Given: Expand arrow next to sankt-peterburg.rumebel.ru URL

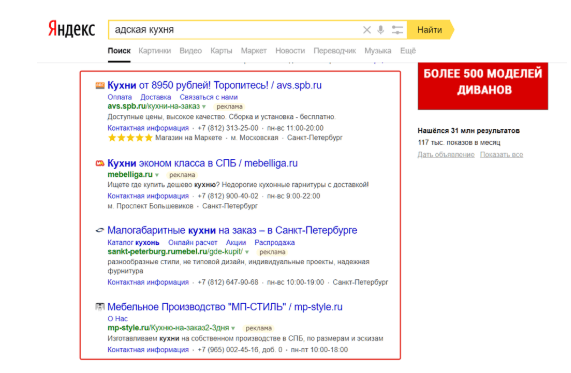Looking at the screenshot, I should point(247,252).
